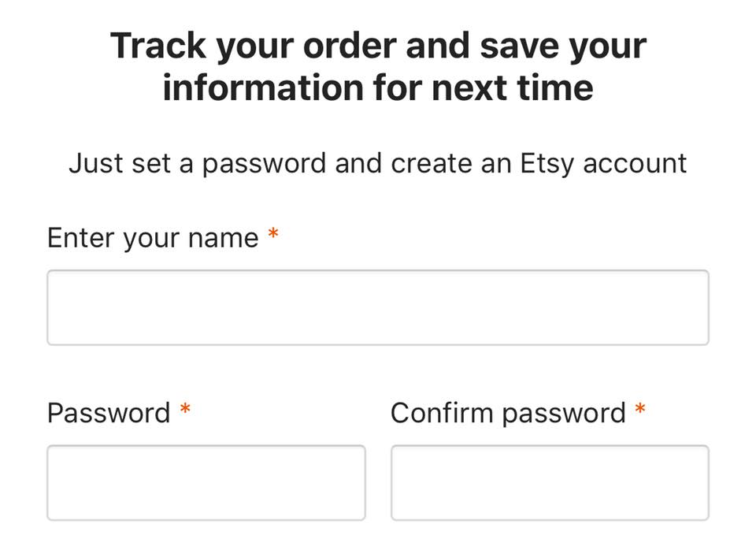This screenshot has height=550, width=756.
Task: Click the "Confirm password" field label
Action: tap(508, 414)
